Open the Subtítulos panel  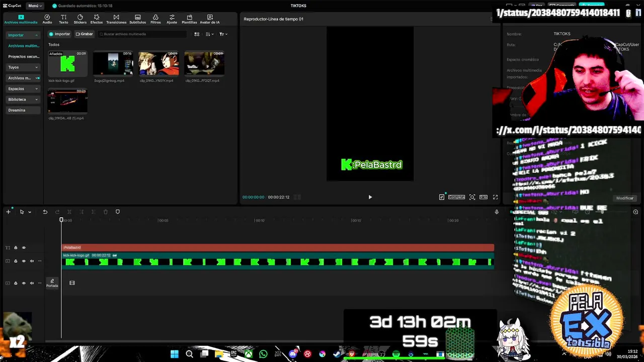tap(137, 19)
